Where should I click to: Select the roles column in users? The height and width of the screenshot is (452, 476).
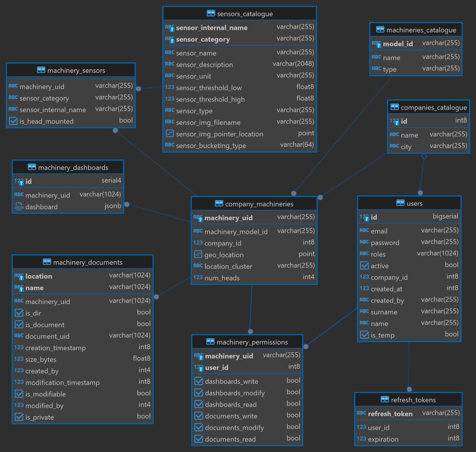click(409, 254)
